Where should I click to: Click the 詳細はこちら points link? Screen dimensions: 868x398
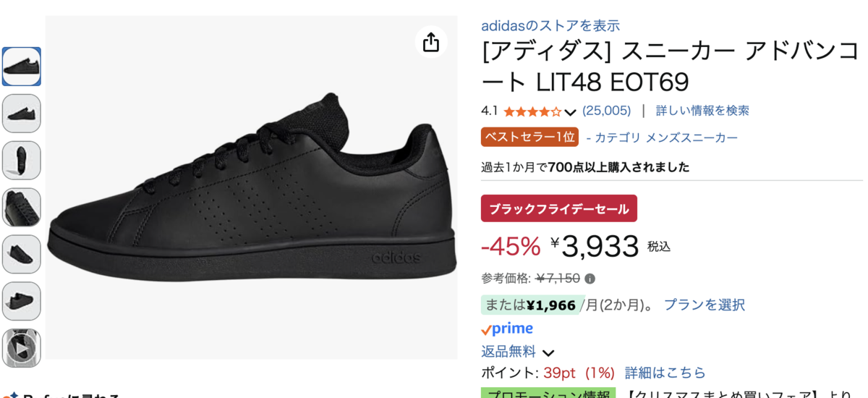tap(665, 373)
